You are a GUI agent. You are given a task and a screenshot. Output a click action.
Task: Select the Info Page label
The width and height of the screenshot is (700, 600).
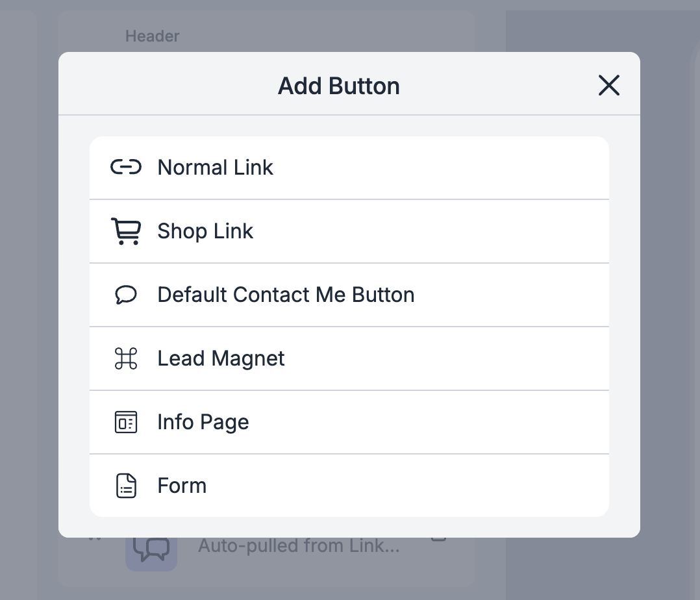[203, 422]
